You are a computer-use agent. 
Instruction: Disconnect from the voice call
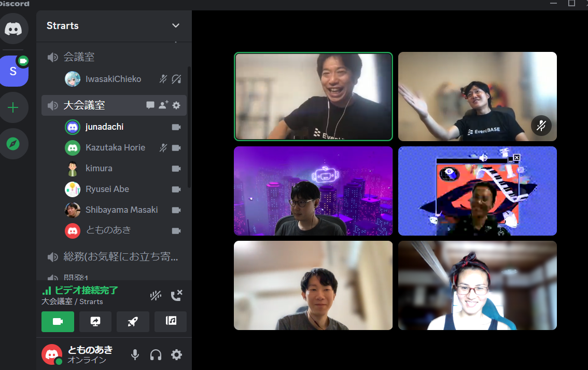tap(176, 295)
